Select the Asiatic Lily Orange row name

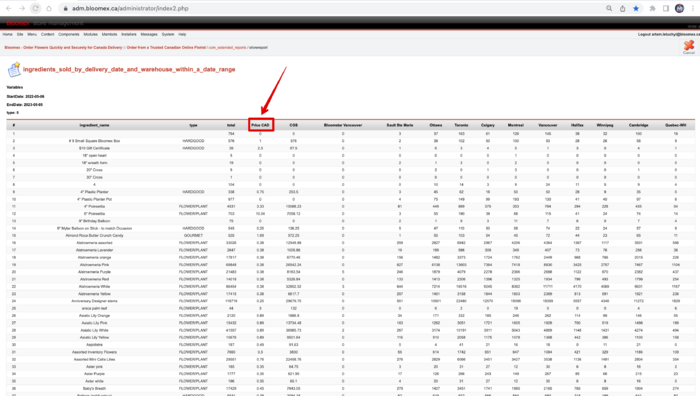pos(94,316)
